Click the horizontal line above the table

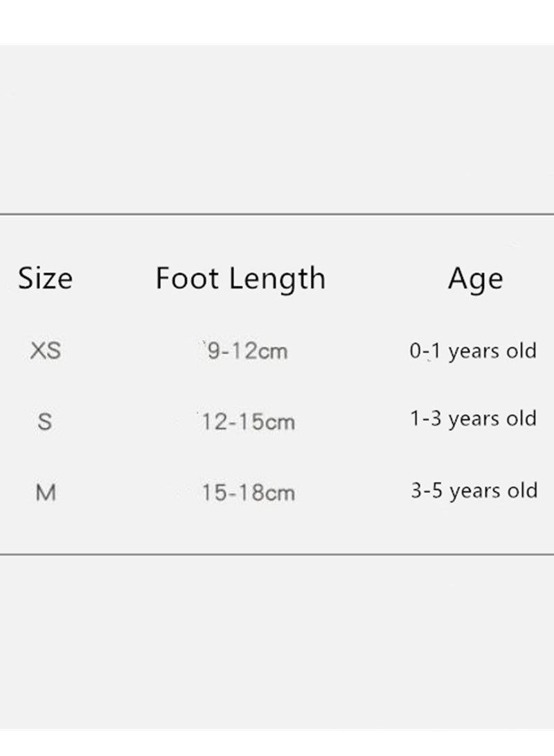(x=277, y=214)
